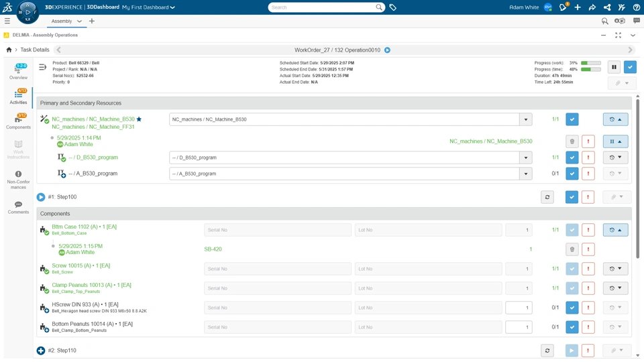Open the tools wrench icon in top bar
Screen dimensions: 644x362
coord(621,7)
